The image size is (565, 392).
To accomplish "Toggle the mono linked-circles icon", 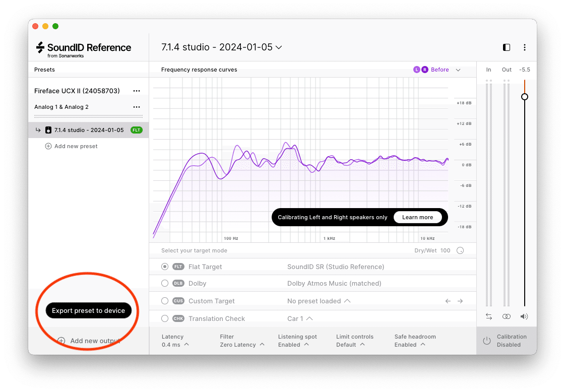I will click(x=506, y=316).
